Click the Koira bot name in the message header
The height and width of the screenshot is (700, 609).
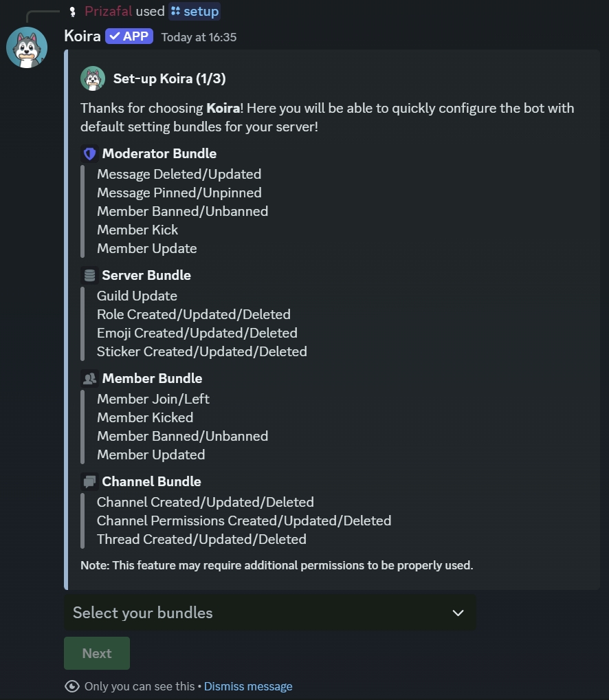(x=82, y=36)
